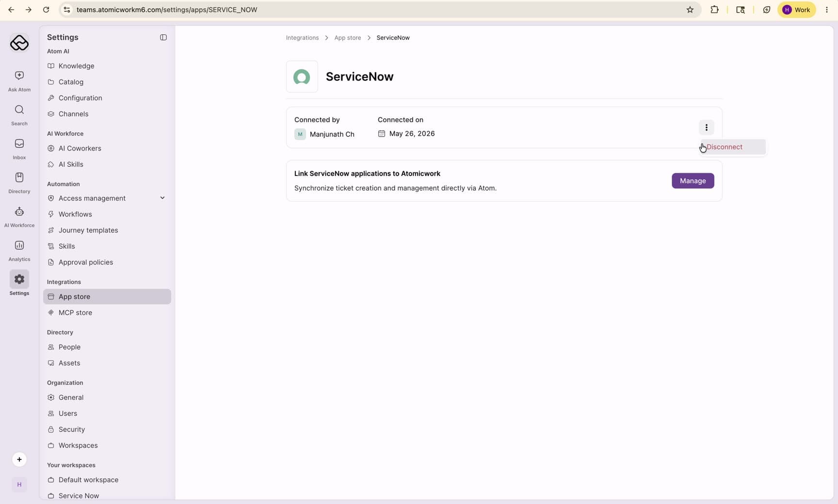Open Ask Atom in the left rail
This screenshot has width=838, height=504.
19,81
